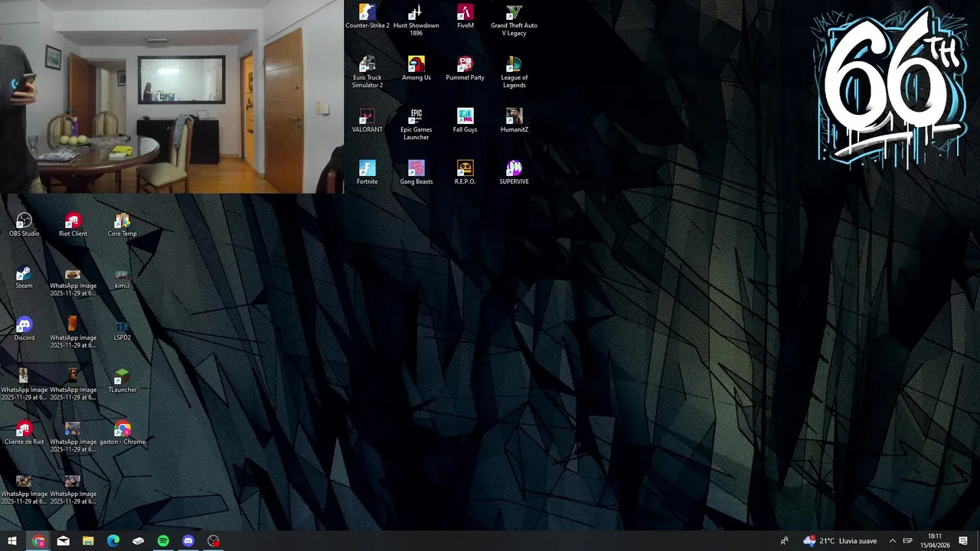This screenshot has width=980, height=551.
Task: Select the Euro Truck Simulator 2 icon
Action: tap(367, 73)
